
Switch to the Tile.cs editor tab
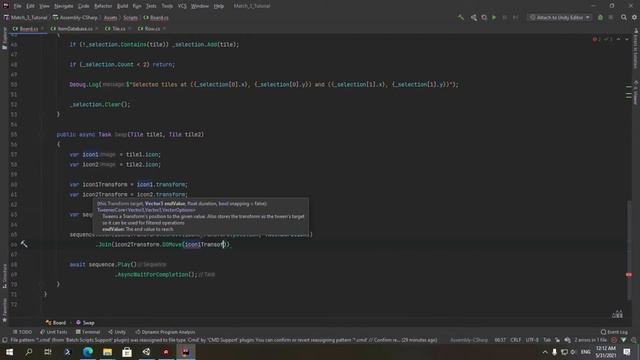pos(118,29)
